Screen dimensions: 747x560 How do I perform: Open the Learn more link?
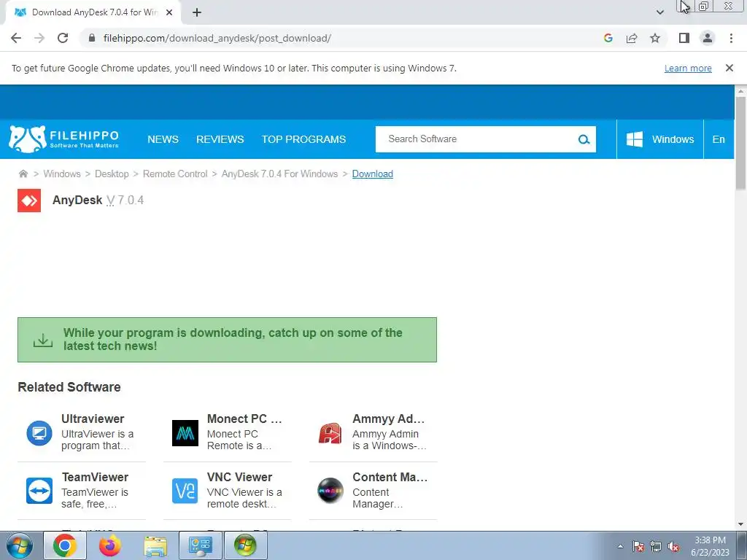coord(688,68)
